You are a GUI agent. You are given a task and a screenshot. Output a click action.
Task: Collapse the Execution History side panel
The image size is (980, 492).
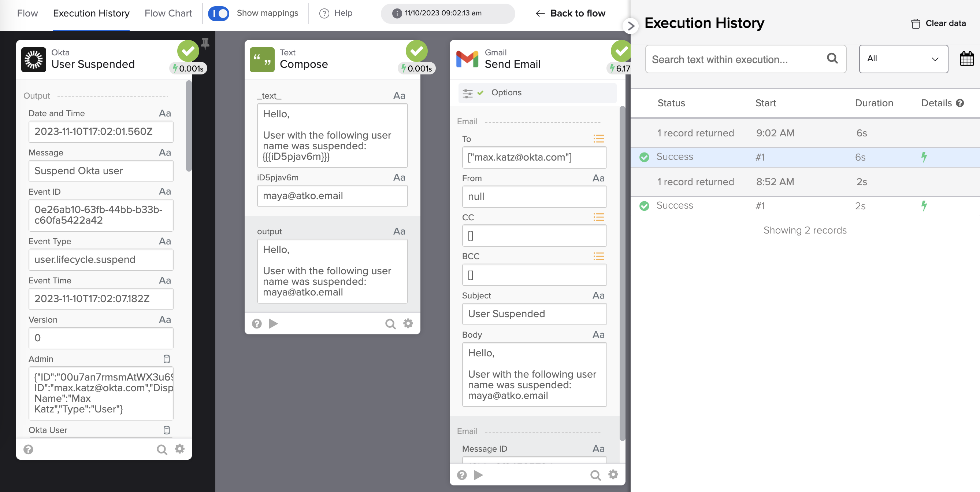630,26
